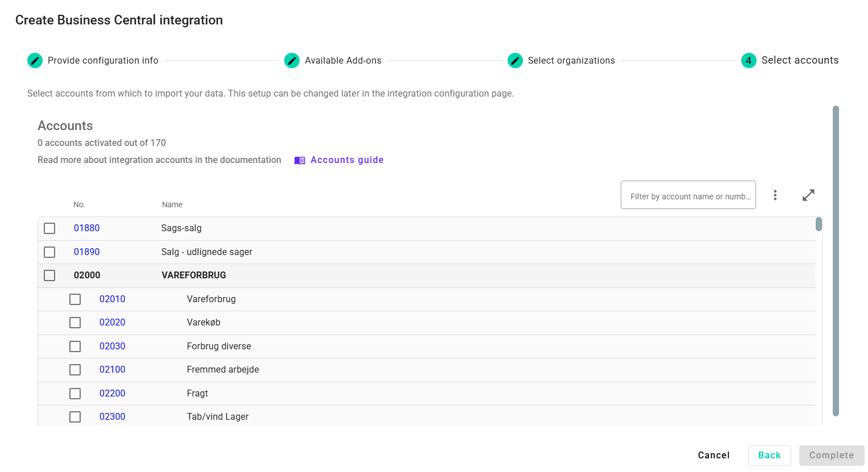This screenshot has width=868, height=472.
Task: Click the VAREFORBRUG group name
Action: pyautogui.click(x=194, y=275)
